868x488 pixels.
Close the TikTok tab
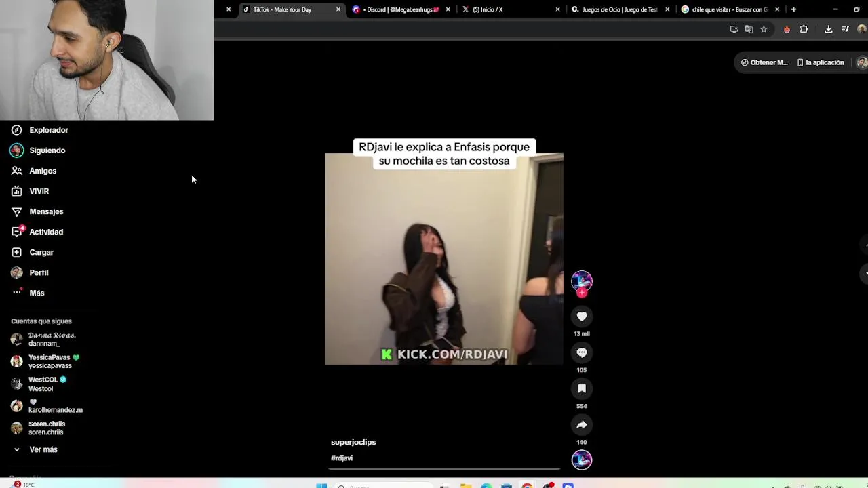[338, 9]
